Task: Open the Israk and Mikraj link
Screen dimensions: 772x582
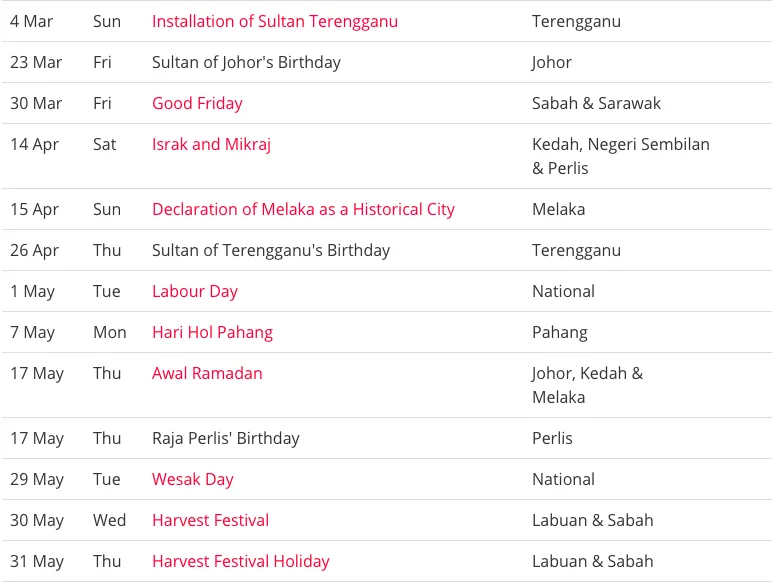Action: [x=211, y=144]
